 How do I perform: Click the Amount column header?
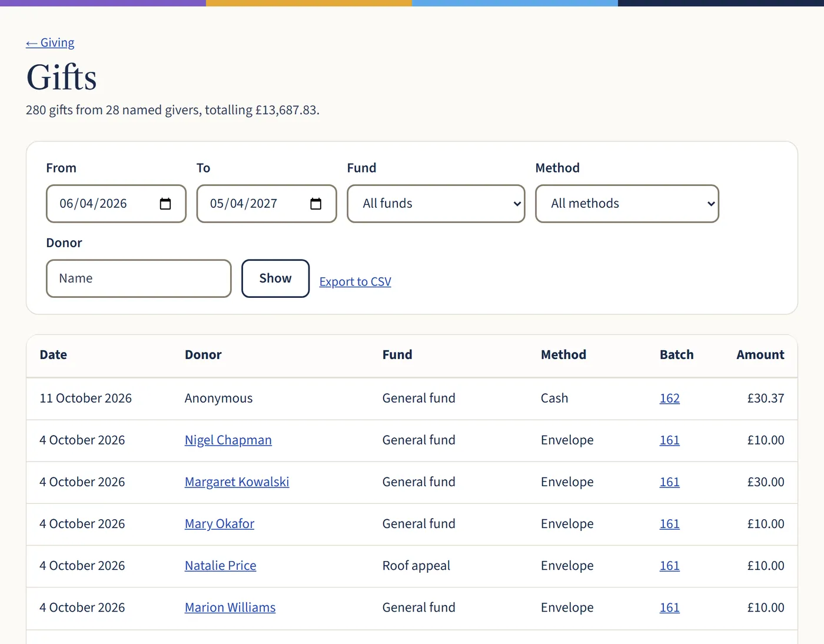point(760,355)
